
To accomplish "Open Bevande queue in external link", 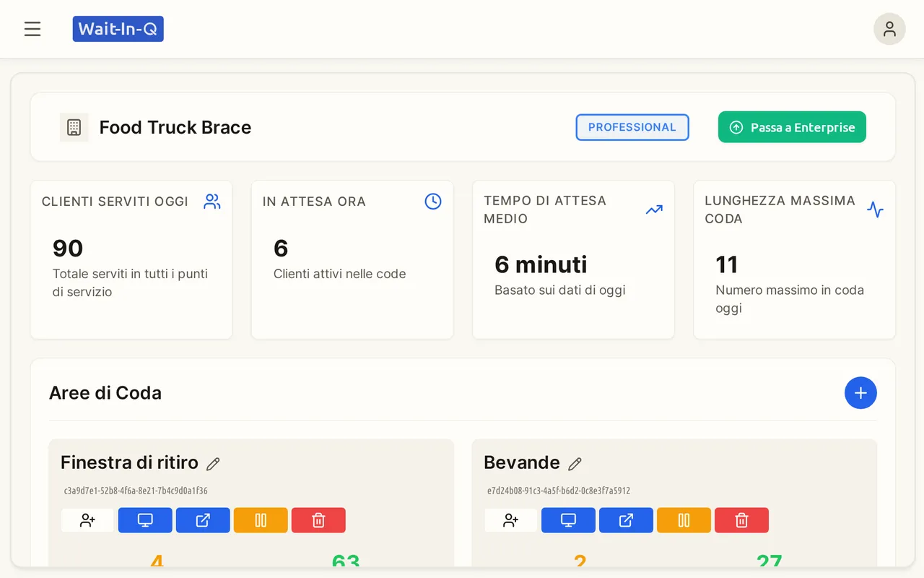I will (x=626, y=520).
